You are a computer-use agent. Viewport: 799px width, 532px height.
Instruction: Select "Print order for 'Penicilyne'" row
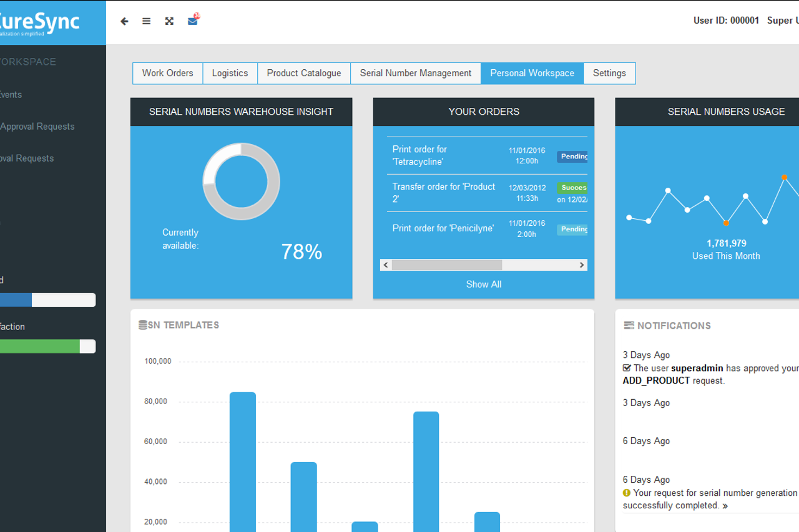(x=487, y=229)
